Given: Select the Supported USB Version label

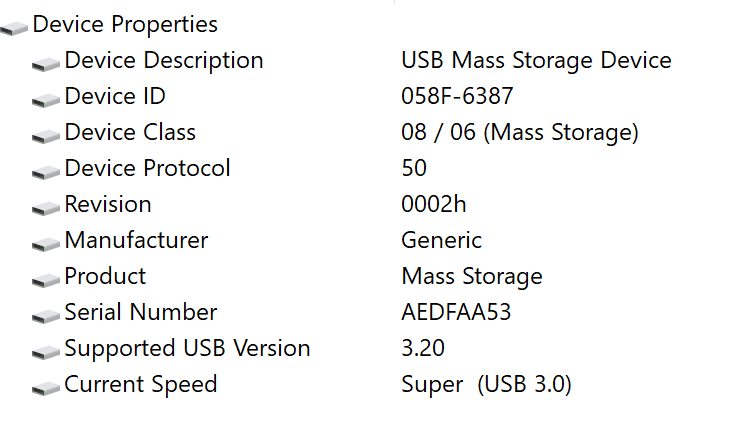Looking at the screenshot, I should coord(187,348).
